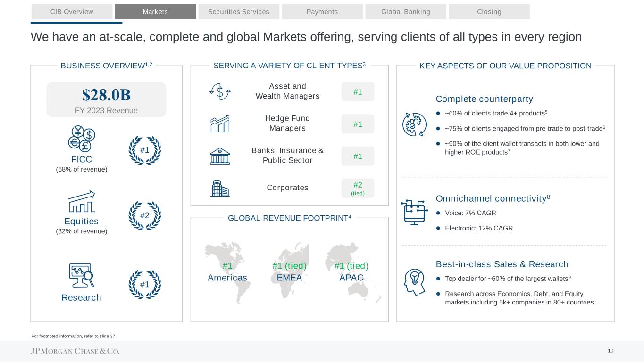Click the $28.0B FY 2023 Revenue box
This screenshot has height=362, width=644.
106,99
